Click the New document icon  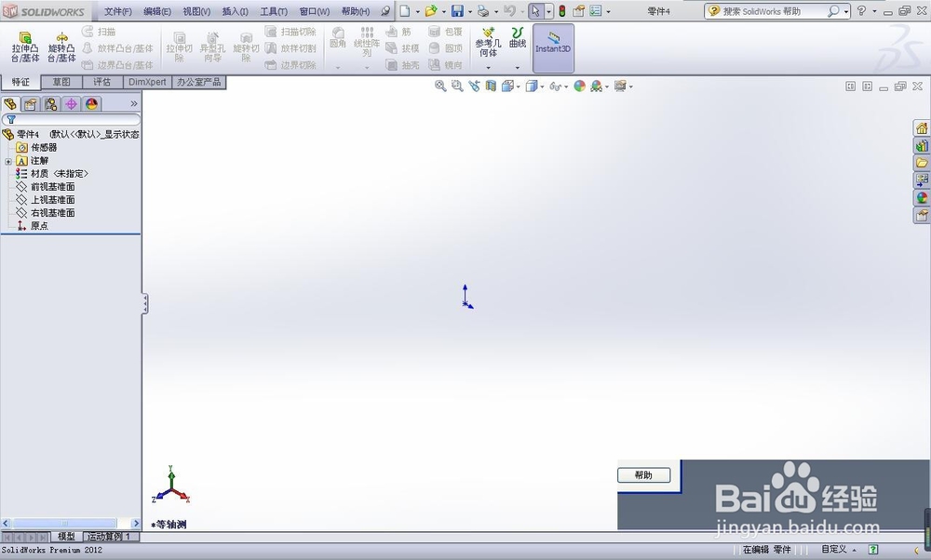coord(405,10)
